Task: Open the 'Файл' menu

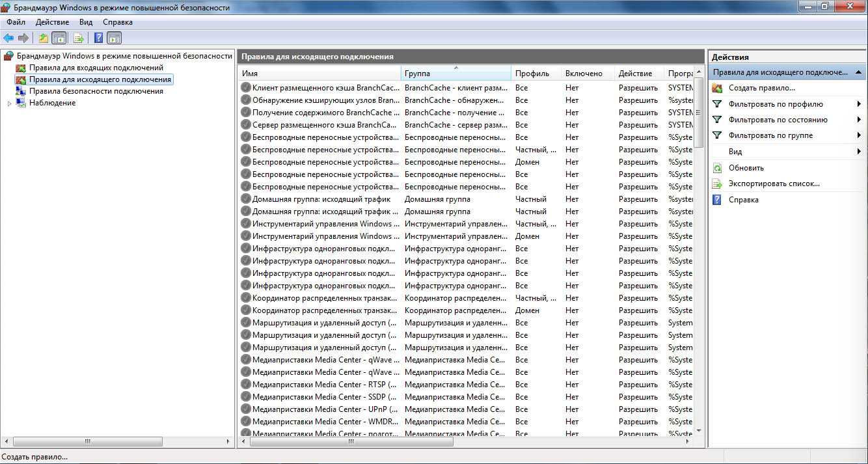Action: point(16,22)
